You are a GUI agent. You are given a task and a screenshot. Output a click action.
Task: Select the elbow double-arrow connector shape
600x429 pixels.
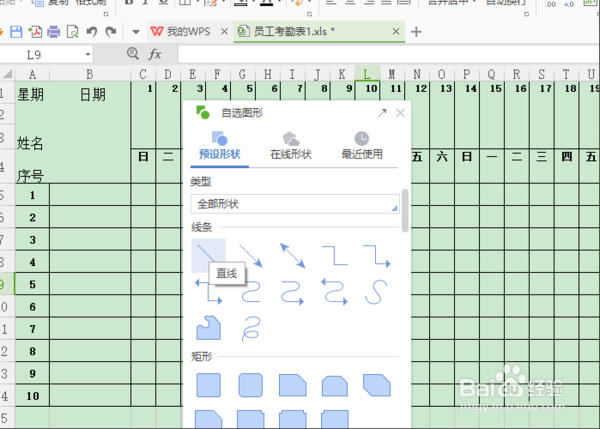click(209, 292)
